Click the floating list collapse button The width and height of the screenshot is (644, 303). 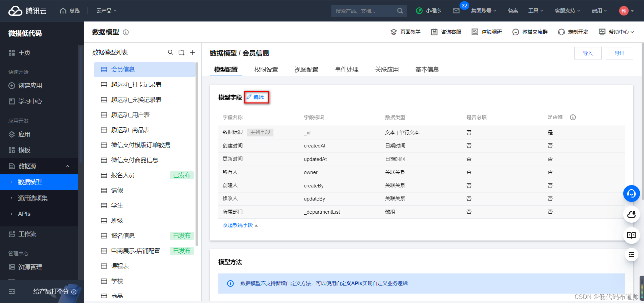click(x=632, y=255)
